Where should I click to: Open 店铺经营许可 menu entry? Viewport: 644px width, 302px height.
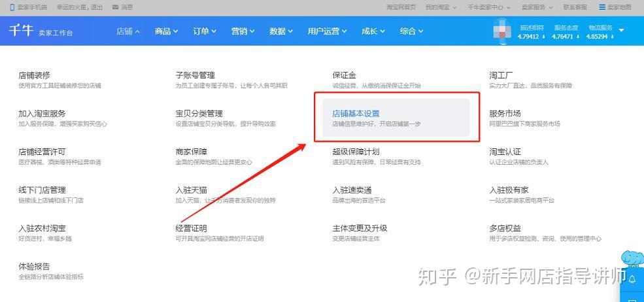point(59,156)
